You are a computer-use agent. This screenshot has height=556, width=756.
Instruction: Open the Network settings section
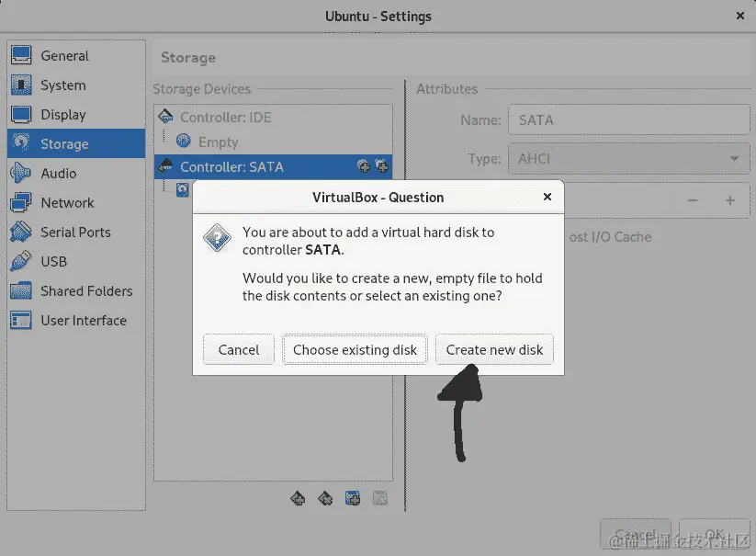(x=76, y=202)
